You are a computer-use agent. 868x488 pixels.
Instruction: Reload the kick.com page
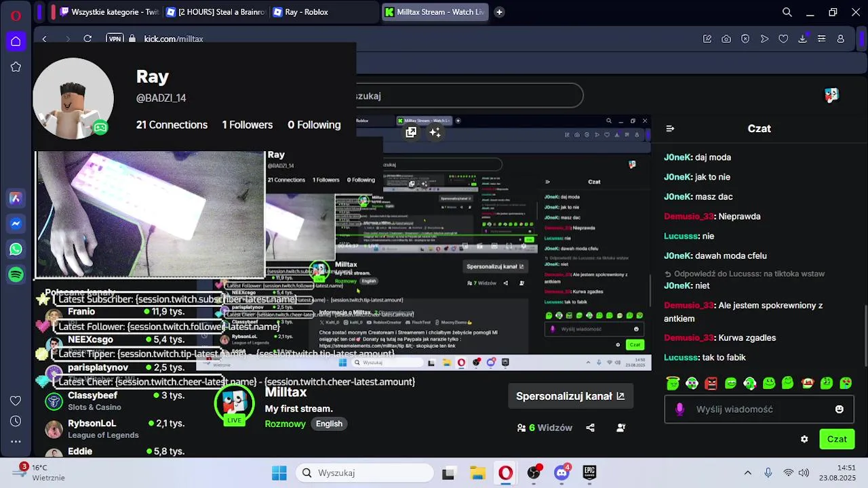pos(87,39)
